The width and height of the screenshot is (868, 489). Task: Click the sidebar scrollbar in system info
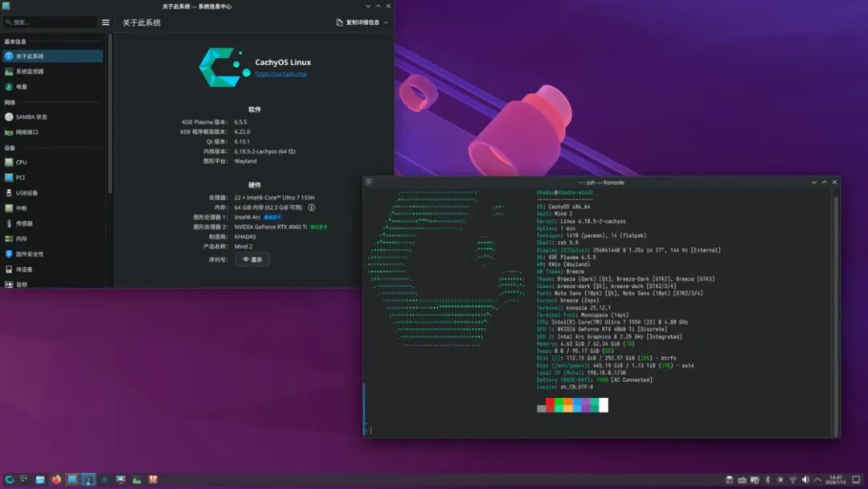[x=110, y=113]
